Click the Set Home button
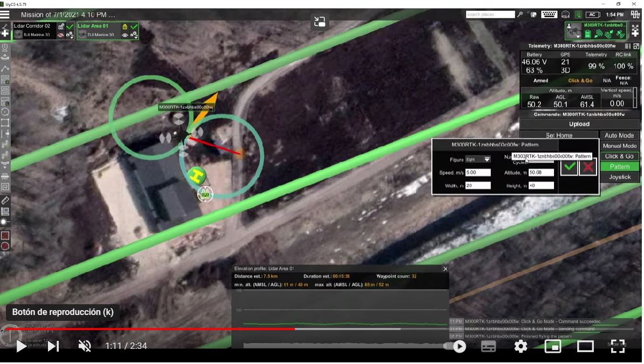 click(559, 135)
